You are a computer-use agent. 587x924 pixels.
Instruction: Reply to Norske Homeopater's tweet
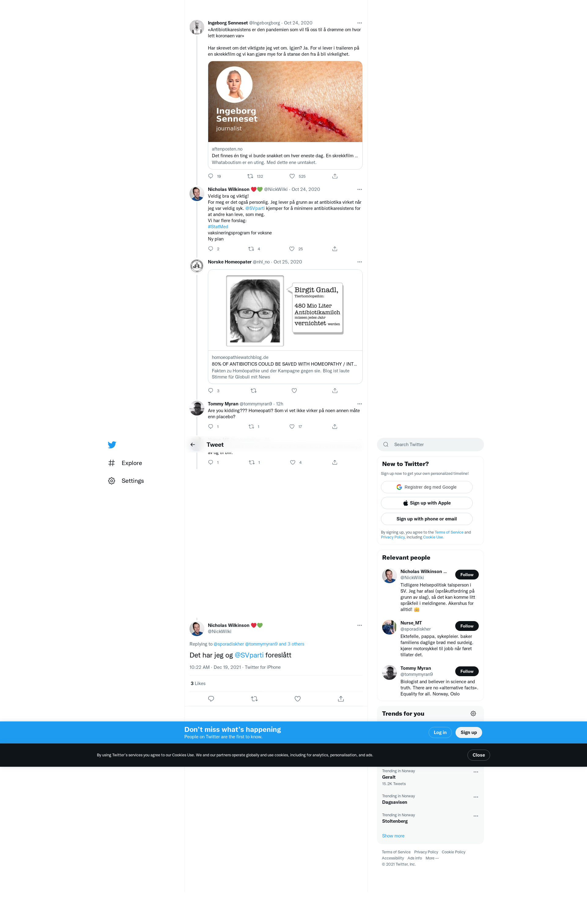coord(210,391)
